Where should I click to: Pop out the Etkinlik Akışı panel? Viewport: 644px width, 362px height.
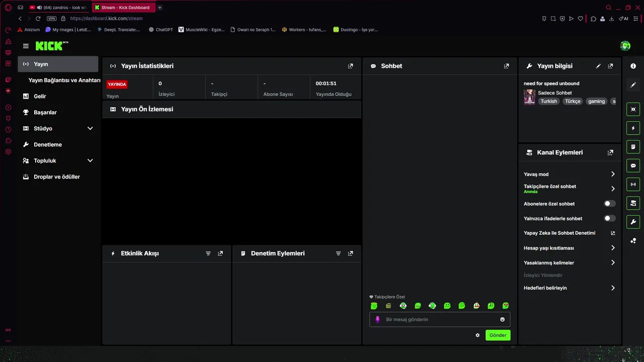[x=220, y=253]
